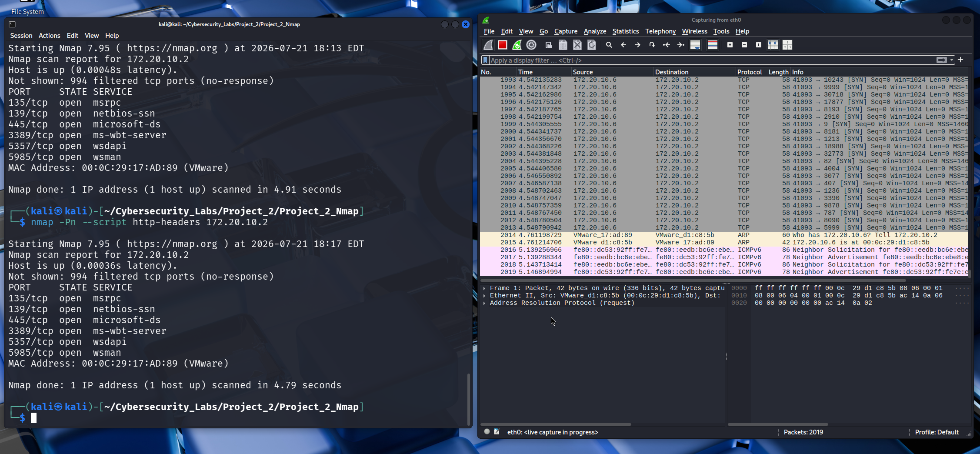Open terminal Edit menu

click(x=73, y=36)
